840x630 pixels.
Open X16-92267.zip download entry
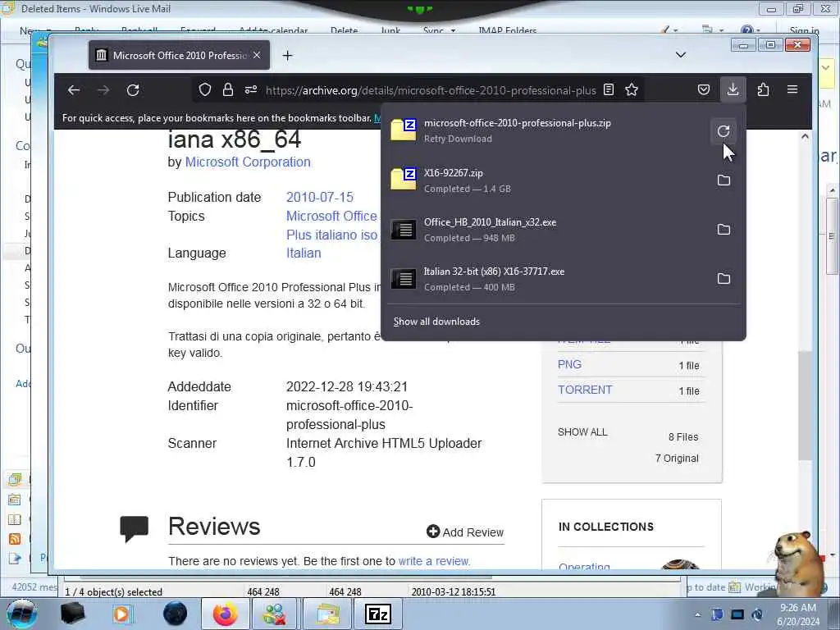coord(546,180)
